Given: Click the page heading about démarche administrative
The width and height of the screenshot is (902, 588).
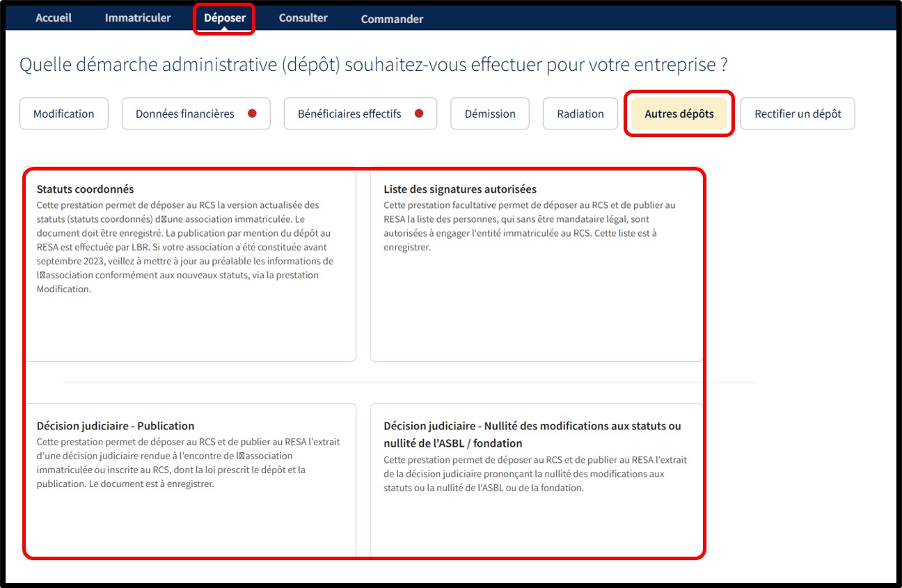Looking at the screenshot, I should pyautogui.click(x=373, y=65).
